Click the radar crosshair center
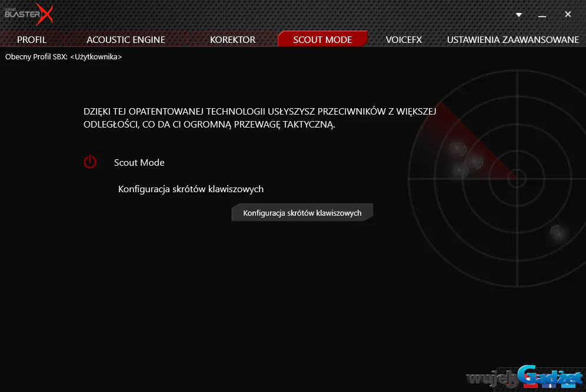The height and width of the screenshot is (392, 586). click(x=517, y=179)
